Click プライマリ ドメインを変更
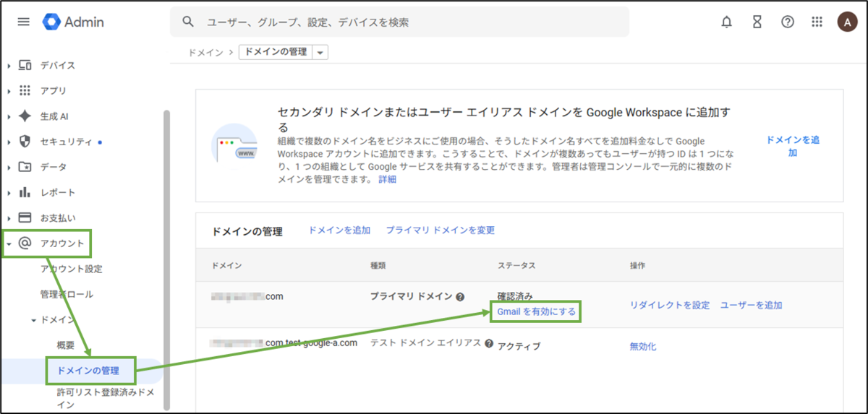 coord(440,230)
